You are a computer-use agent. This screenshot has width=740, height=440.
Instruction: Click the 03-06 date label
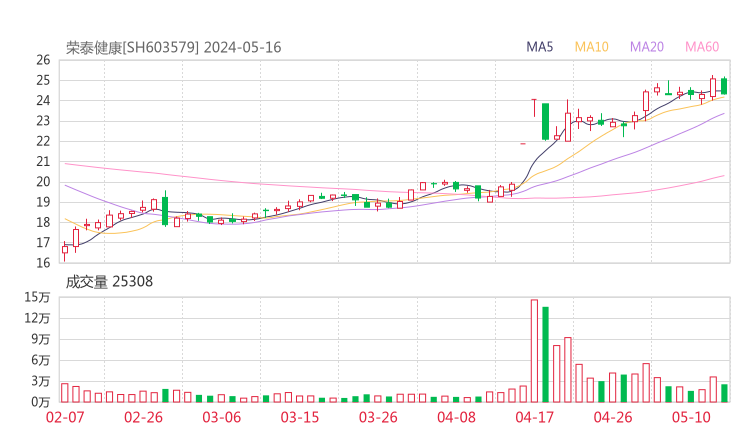click(222, 417)
